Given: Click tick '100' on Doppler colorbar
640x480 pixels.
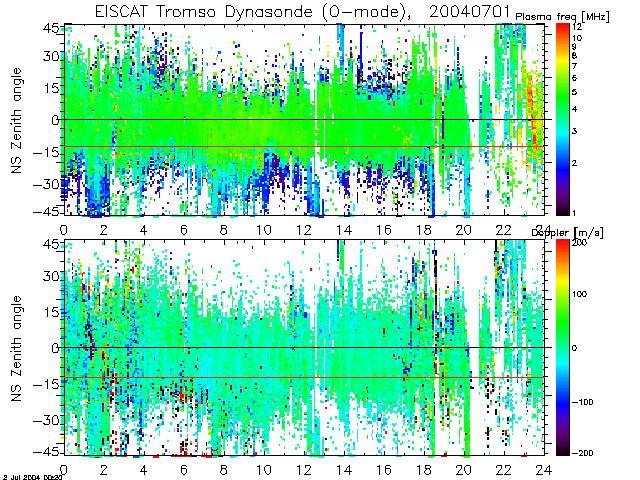Looking at the screenshot, I should coord(579,294).
